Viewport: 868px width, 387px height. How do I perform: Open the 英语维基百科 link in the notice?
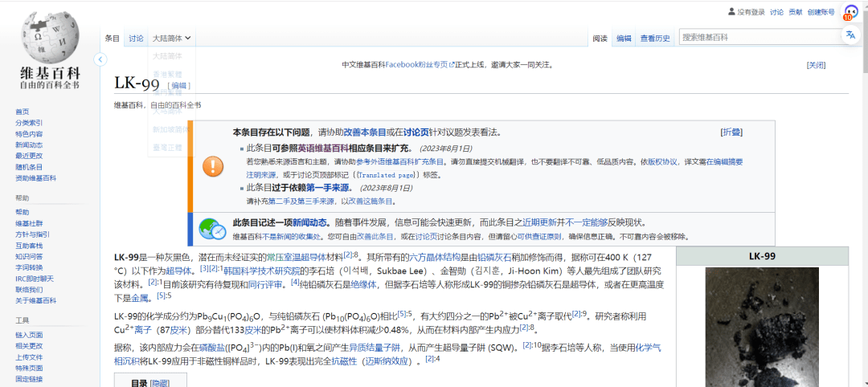click(x=323, y=149)
